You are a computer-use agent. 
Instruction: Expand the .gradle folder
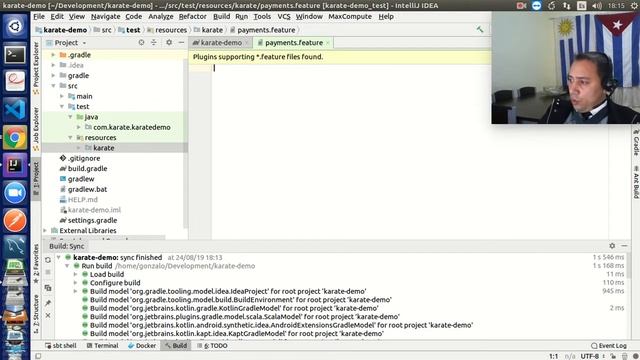53,55
